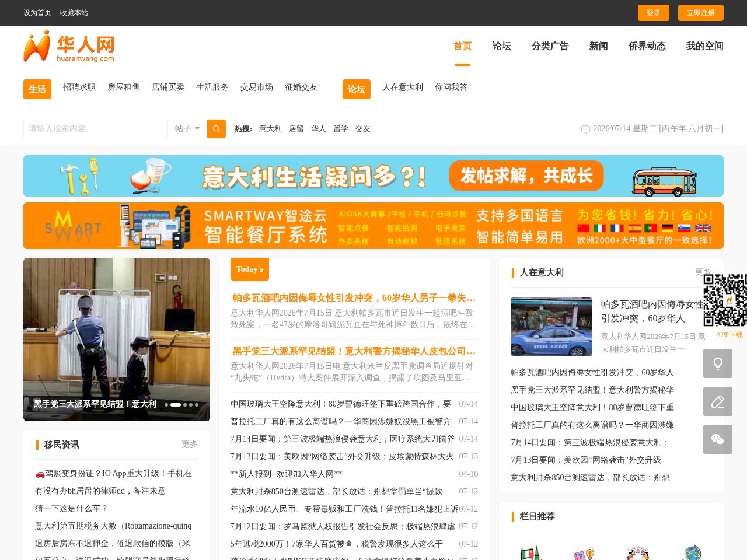747x560 pixels.
Task: Select the active elongated slideshow indicator
Action: pyautogui.click(x=176, y=404)
